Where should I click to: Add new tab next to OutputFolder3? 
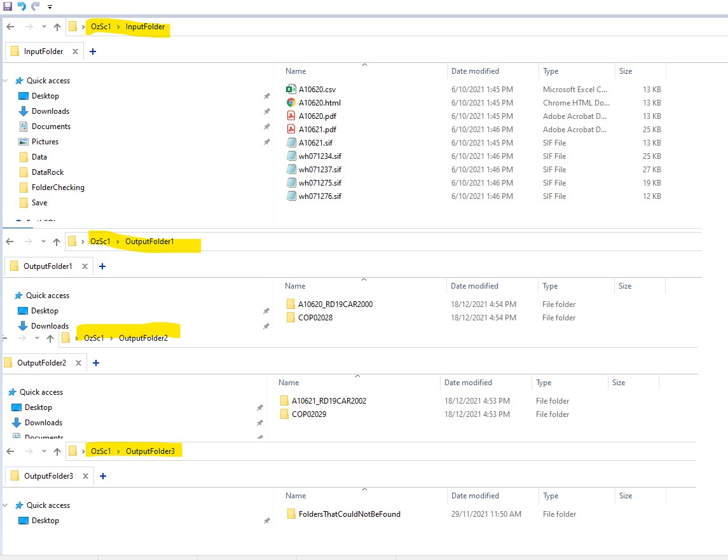103,476
